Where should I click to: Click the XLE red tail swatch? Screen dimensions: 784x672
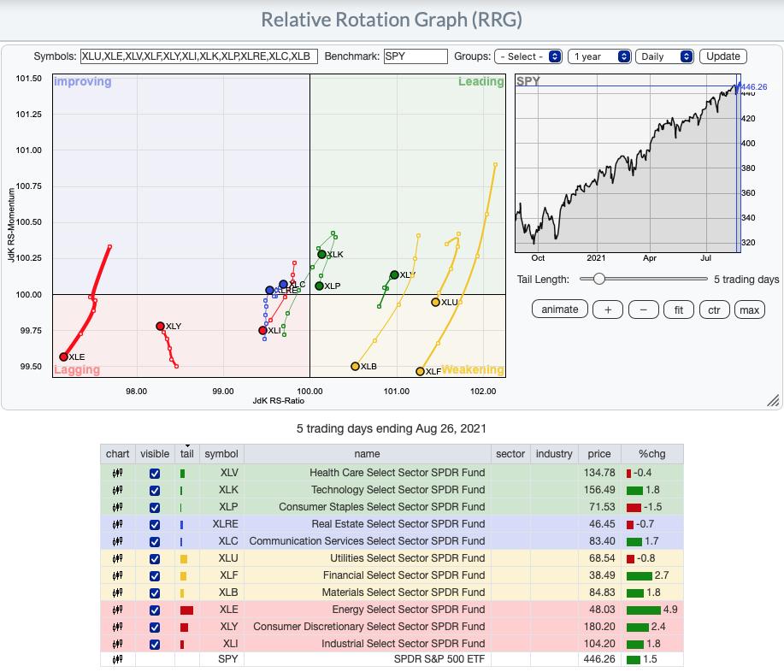(186, 610)
